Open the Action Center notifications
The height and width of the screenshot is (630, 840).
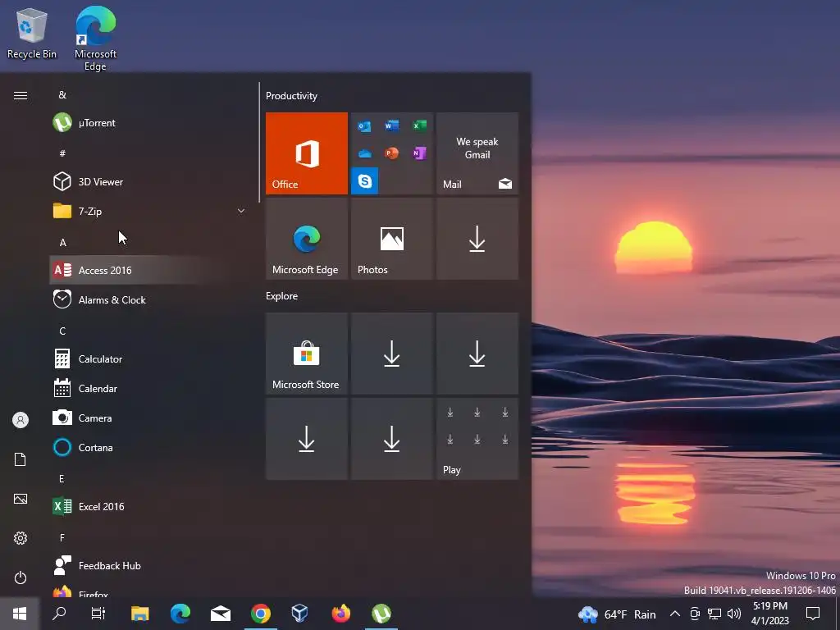coord(813,614)
